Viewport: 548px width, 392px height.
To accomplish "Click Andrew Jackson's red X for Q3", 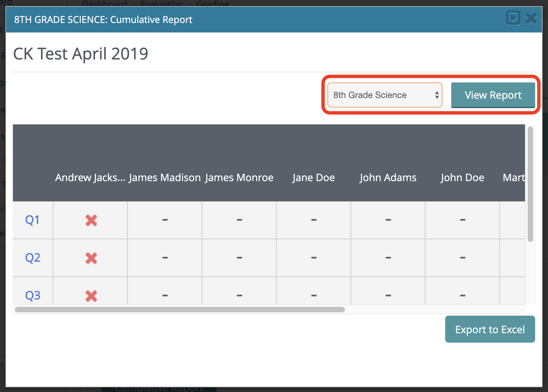I will pos(91,296).
